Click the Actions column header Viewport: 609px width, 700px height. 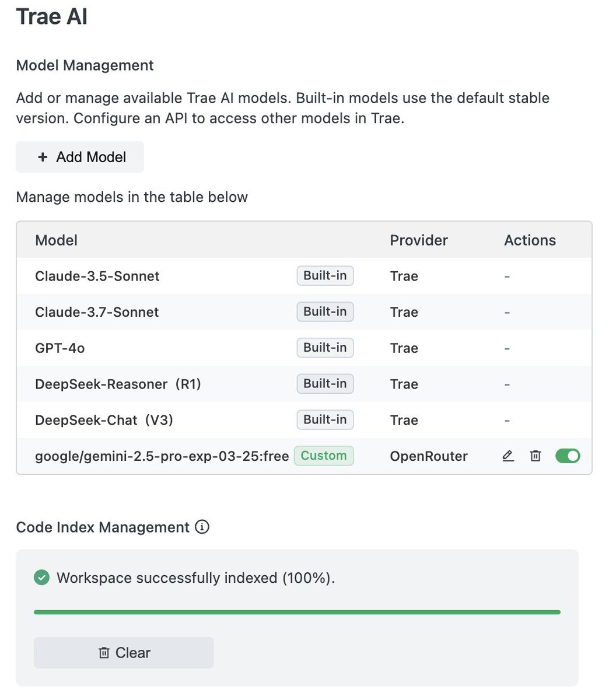tap(530, 240)
